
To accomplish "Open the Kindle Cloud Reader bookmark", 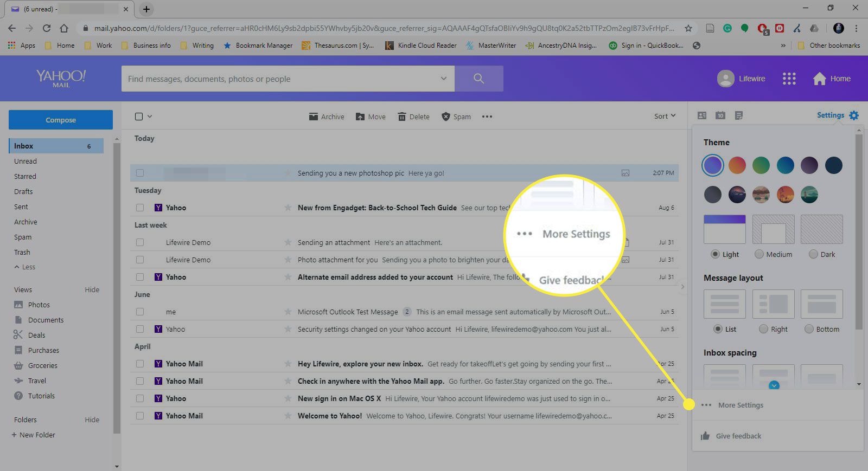I will point(421,46).
